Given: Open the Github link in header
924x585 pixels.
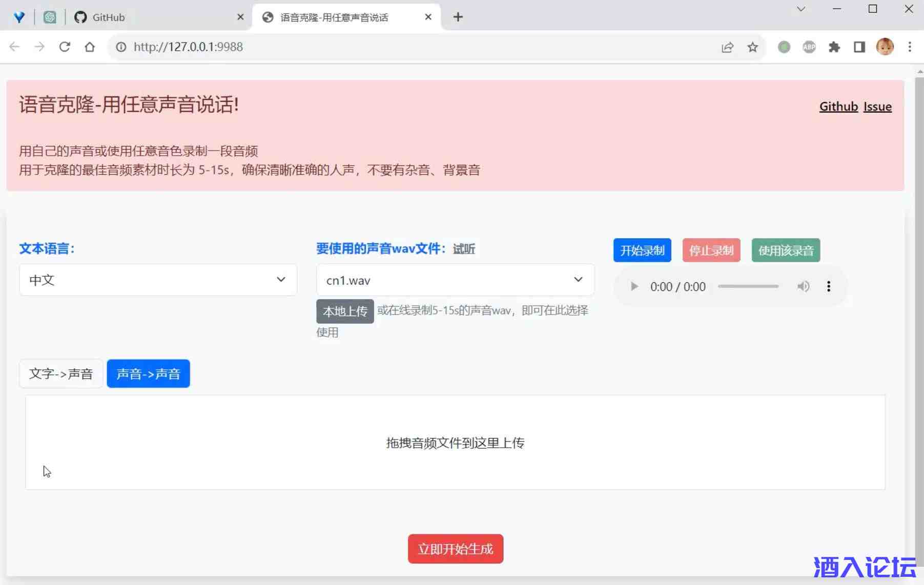Looking at the screenshot, I should tap(838, 107).
